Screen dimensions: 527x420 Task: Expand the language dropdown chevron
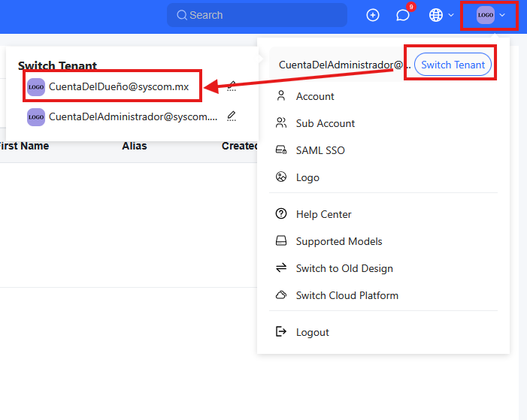click(x=451, y=15)
